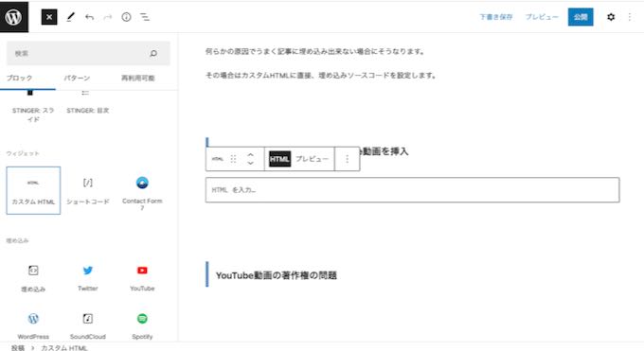Insert the STINGER: 目次 block
The height and width of the screenshot is (351, 644).
(x=87, y=102)
